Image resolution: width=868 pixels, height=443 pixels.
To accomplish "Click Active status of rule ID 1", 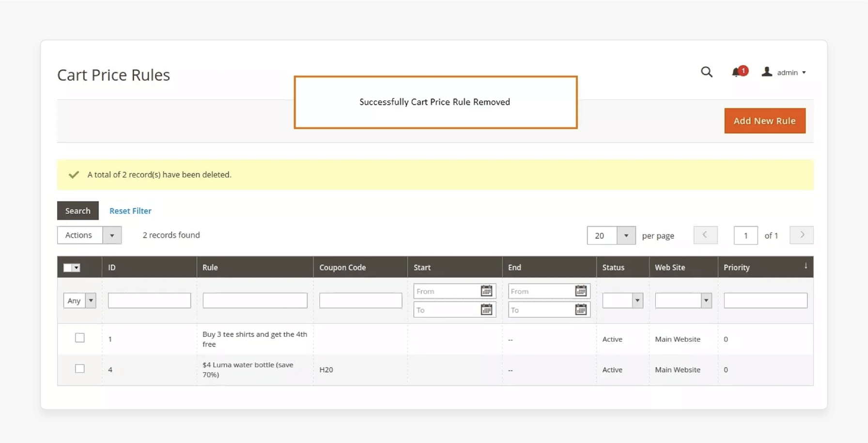I will 612,339.
